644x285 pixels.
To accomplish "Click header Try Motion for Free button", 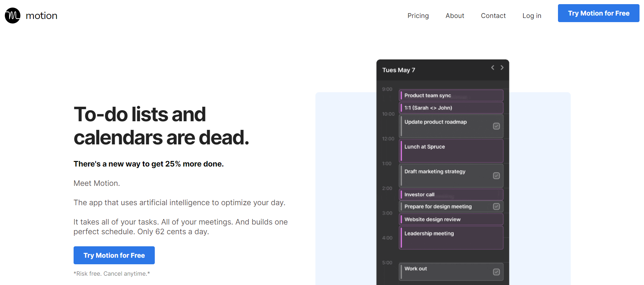I will tap(598, 13).
